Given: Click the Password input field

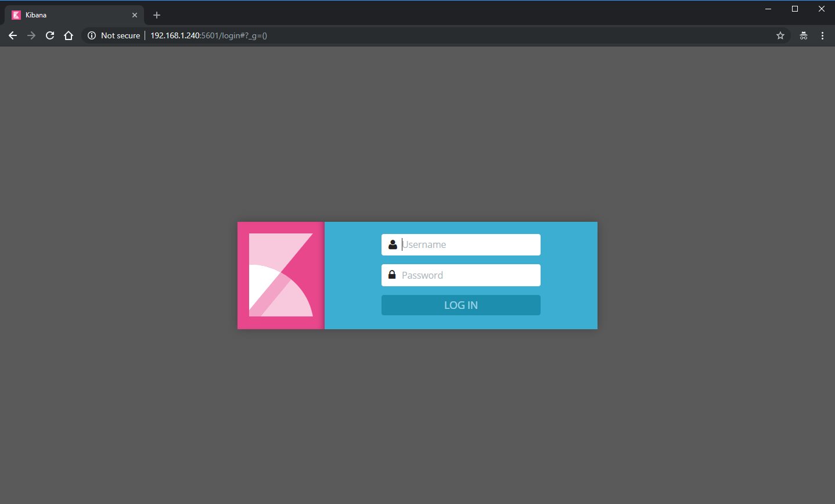Looking at the screenshot, I should (x=461, y=275).
